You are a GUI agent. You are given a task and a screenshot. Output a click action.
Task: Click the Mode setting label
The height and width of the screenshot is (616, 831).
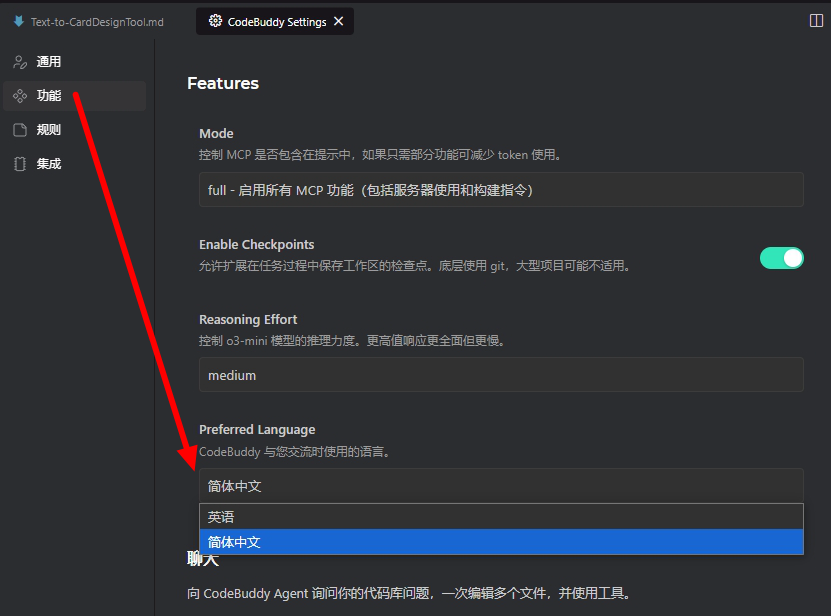(x=216, y=134)
